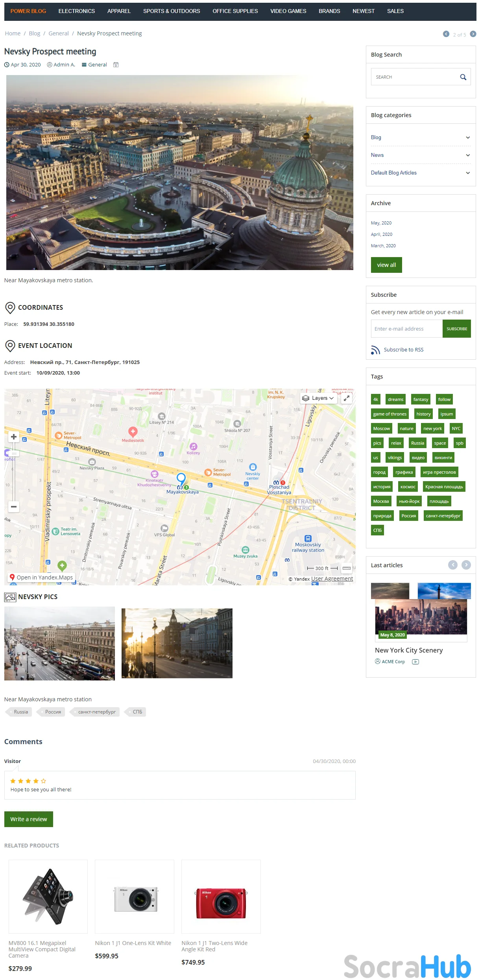Screen dimensions: 480x980
Task: Click the Write a review button
Action: [x=29, y=819]
